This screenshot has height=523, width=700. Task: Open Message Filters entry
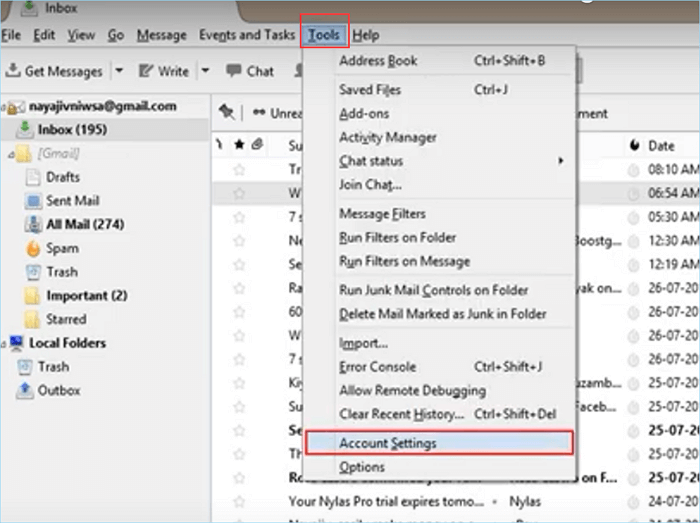coord(439,214)
